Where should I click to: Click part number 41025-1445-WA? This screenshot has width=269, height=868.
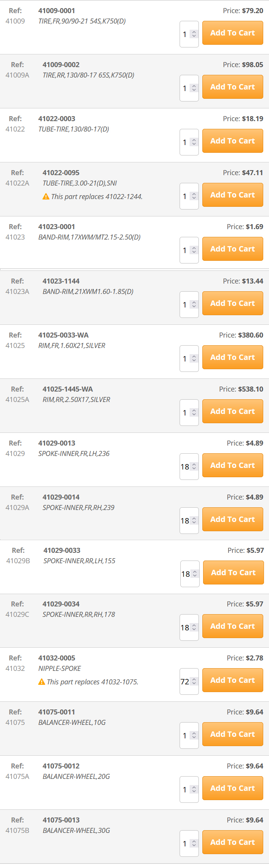(x=68, y=389)
